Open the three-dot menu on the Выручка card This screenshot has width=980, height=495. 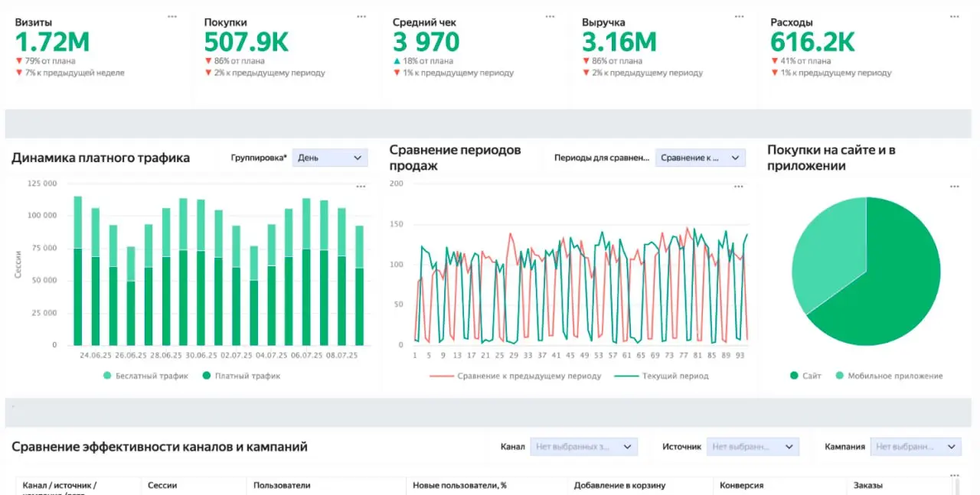pos(739,16)
